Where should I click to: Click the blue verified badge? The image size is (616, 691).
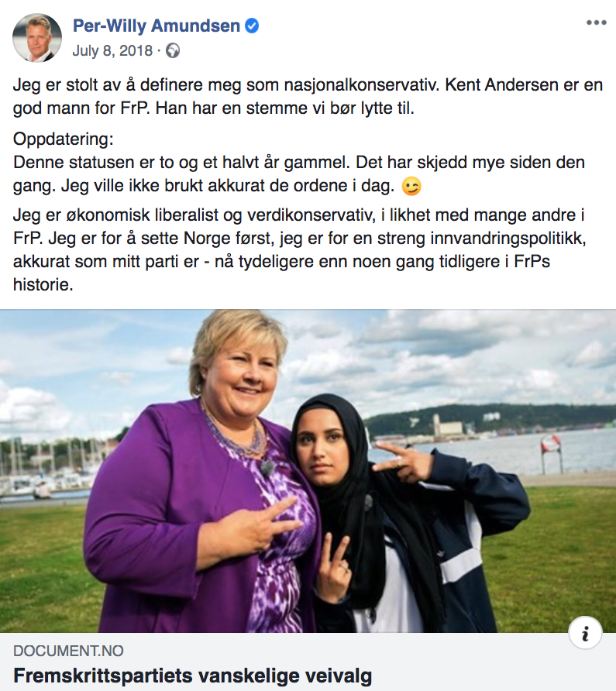(252, 26)
